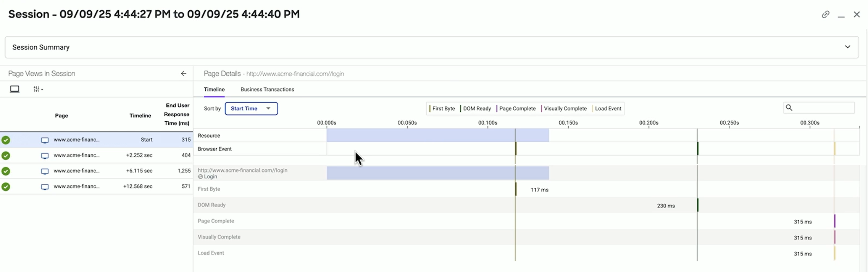Switch to Business Transactions tab
The image size is (868, 272).
pyautogui.click(x=267, y=90)
